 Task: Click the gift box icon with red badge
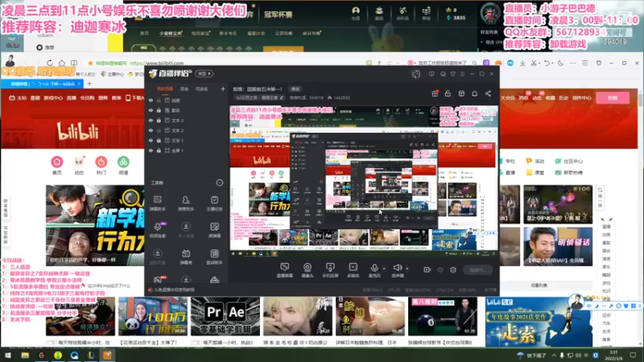tap(435, 93)
